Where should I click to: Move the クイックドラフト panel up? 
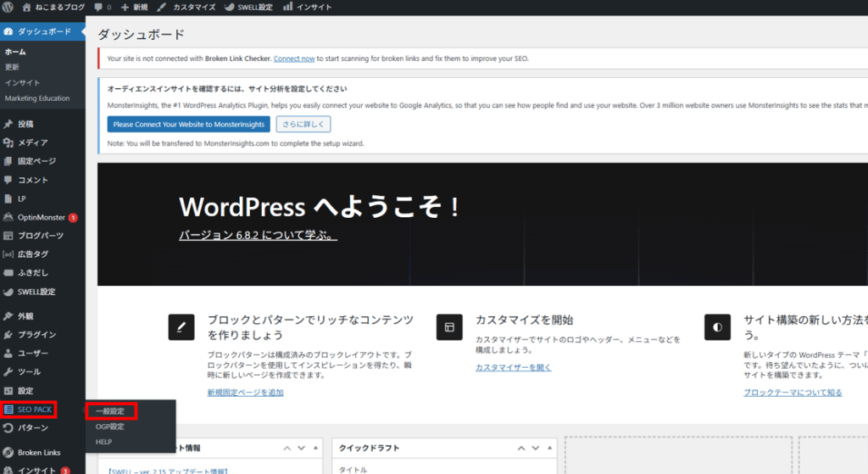point(521,448)
